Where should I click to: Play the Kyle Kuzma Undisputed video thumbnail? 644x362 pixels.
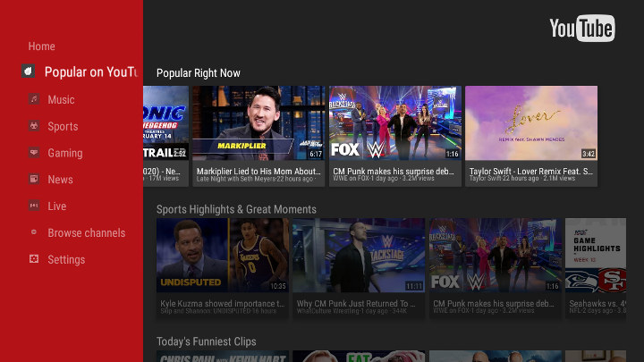coord(223,256)
